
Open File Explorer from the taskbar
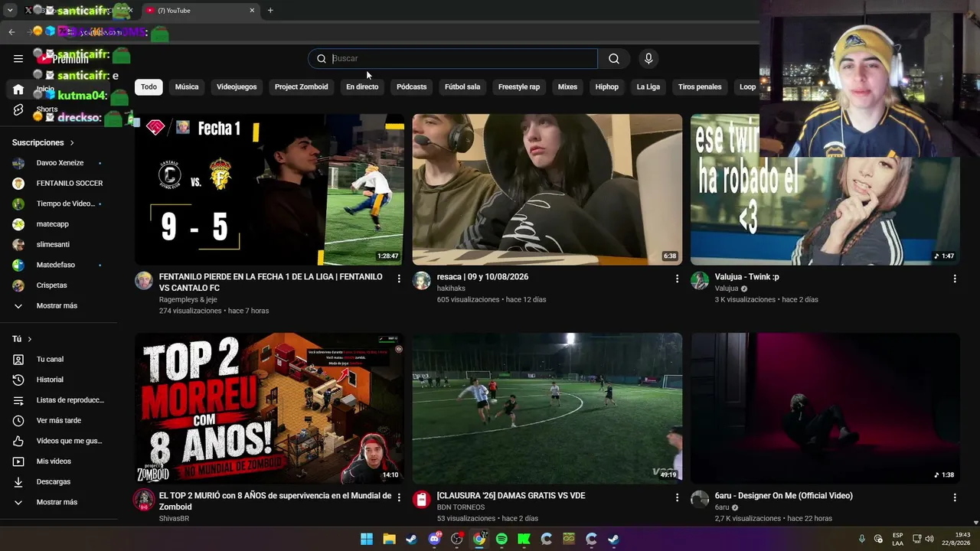pos(389,539)
